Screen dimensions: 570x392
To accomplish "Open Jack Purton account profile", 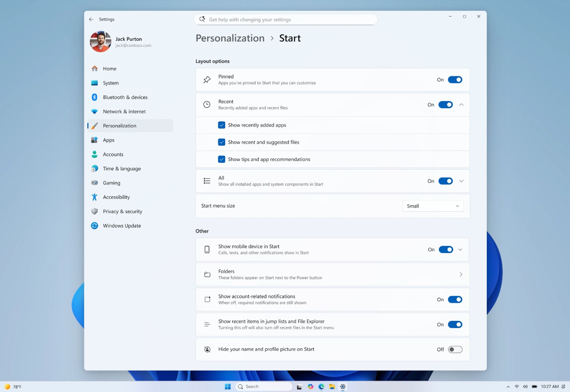I will 121,42.
